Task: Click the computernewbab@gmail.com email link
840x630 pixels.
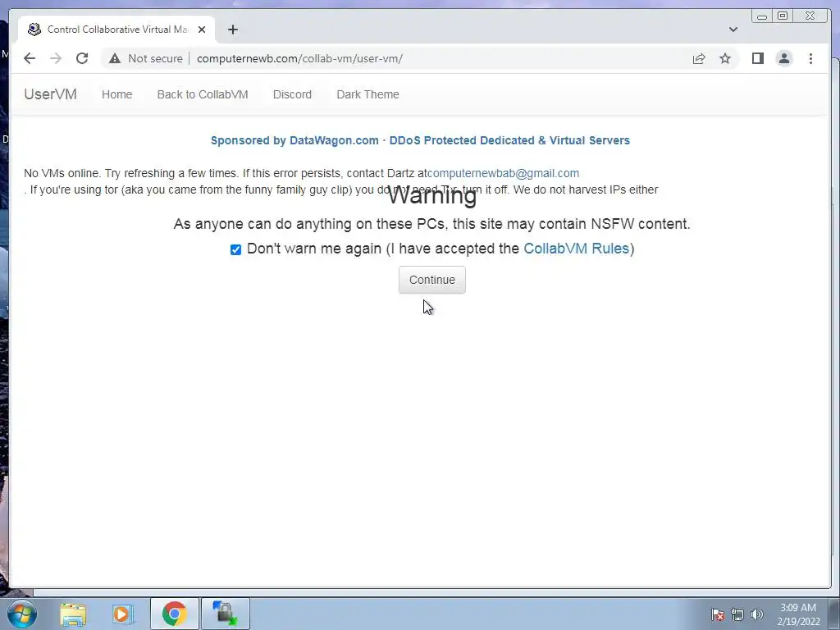Action: (x=503, y=173)
